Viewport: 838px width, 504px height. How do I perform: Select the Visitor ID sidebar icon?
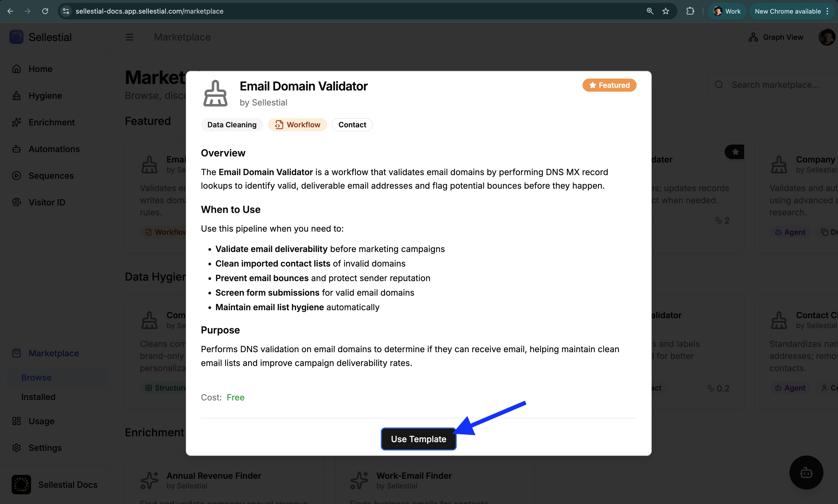tap(16, 202)
